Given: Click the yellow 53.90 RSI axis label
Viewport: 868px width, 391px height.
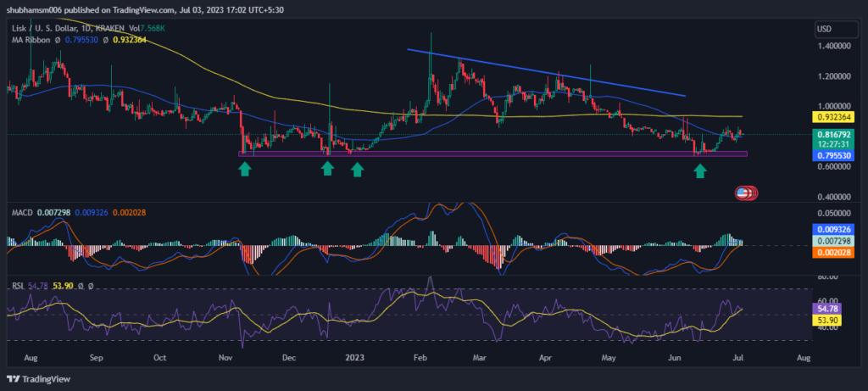Looking at the screenshot, I should (x=826, y=320).
